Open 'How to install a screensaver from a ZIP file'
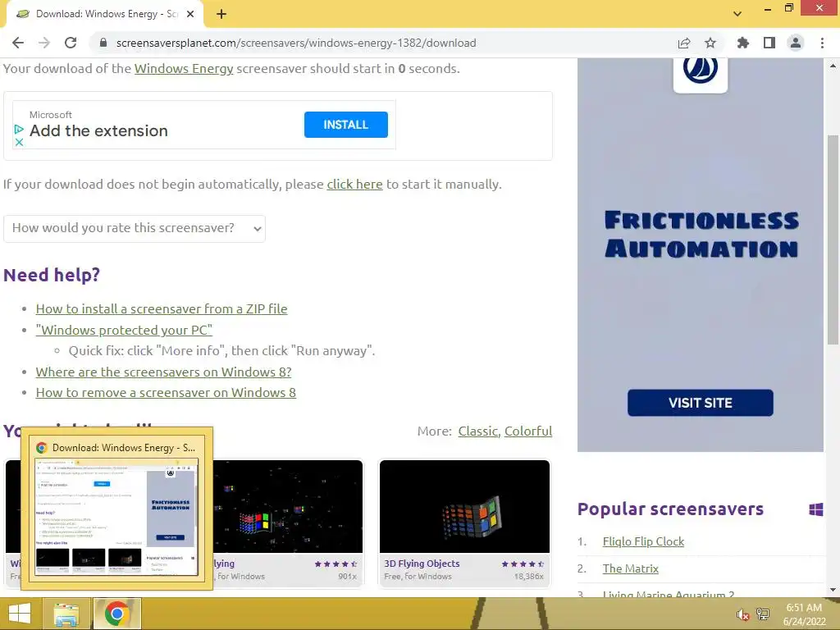The height and width of the screenshot is (630, 840). (x=162, y=308)
